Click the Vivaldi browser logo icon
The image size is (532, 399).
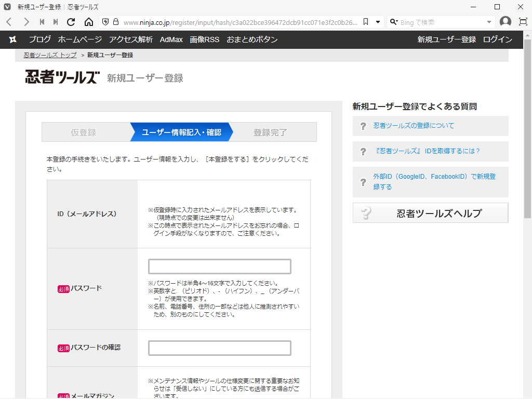pos(7,7)
